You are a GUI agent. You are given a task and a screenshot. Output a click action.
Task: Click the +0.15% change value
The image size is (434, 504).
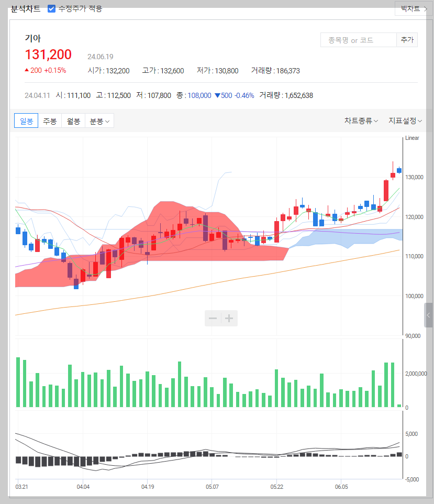pyautogui.click(x=55, y=70)
